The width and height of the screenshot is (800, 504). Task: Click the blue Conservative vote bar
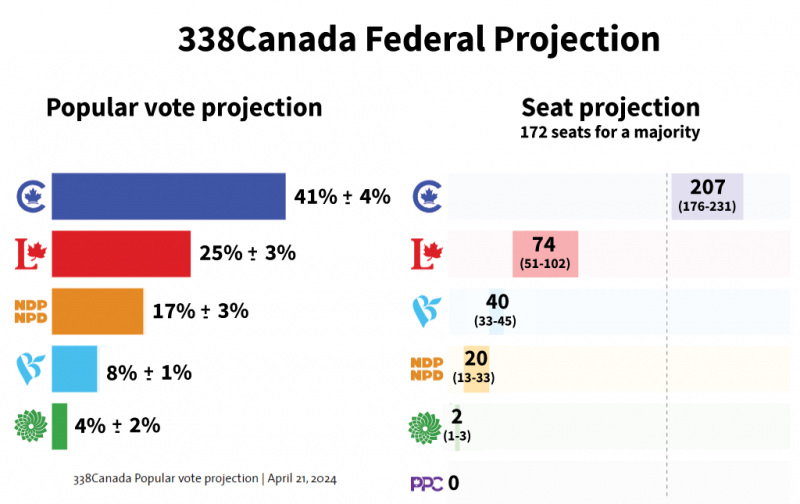click(x=168, y=196)
